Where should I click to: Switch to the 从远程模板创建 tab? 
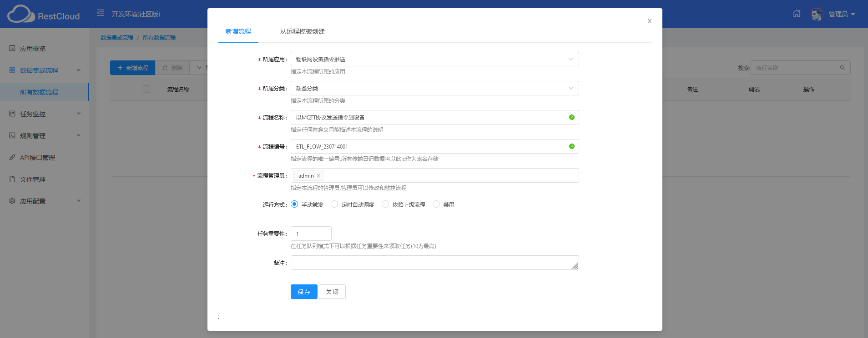(x=303, y=31)
